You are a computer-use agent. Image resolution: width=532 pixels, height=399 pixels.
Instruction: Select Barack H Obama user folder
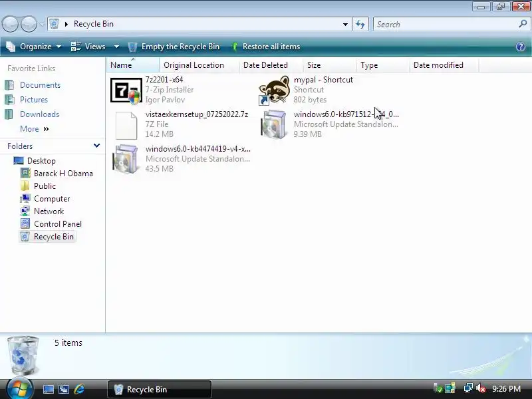pyautogui.click(x=63, y=174)
